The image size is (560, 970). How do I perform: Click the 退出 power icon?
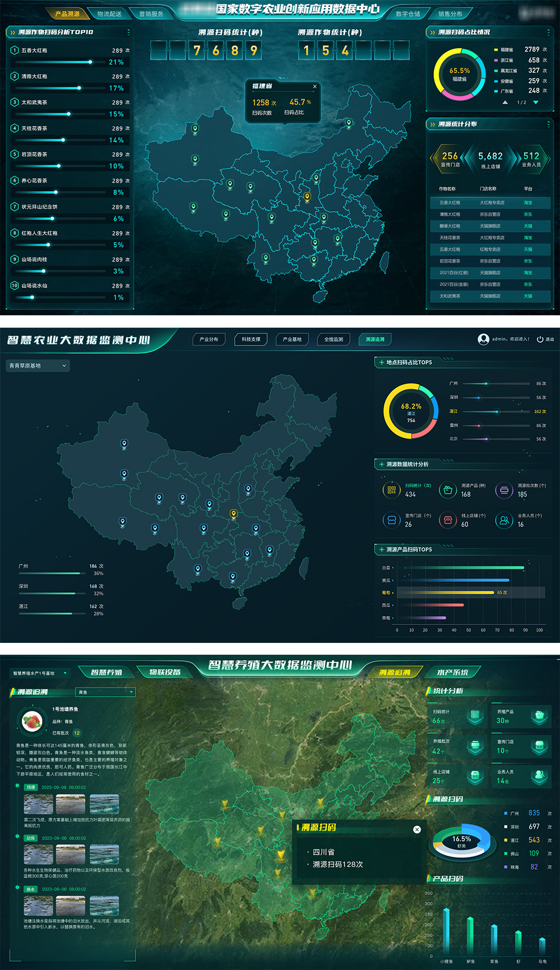[x=540, y=339]
